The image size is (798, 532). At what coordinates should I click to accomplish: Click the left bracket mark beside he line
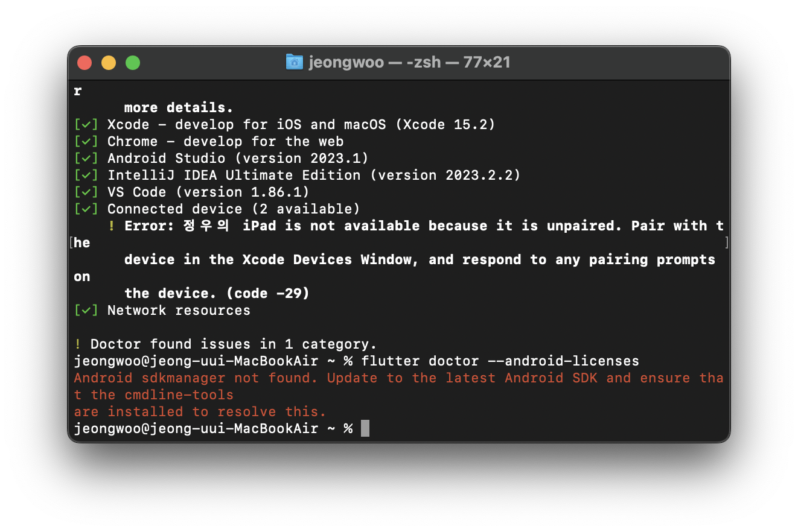coord(72,242)
